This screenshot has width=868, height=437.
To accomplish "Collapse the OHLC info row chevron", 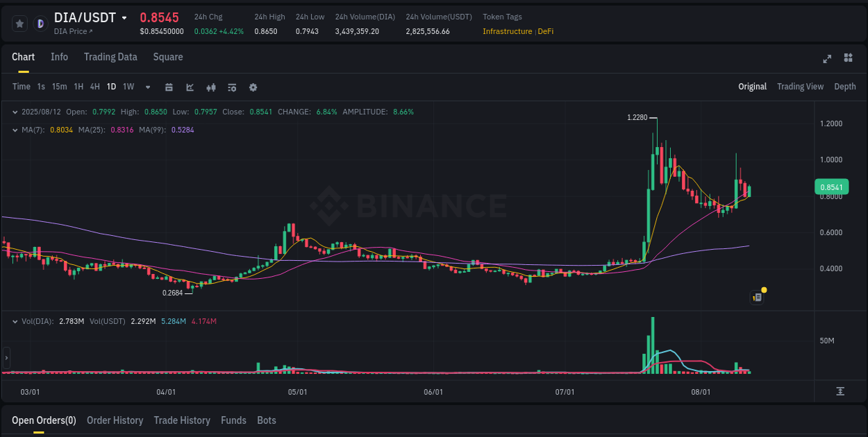I will pos(15,112).
